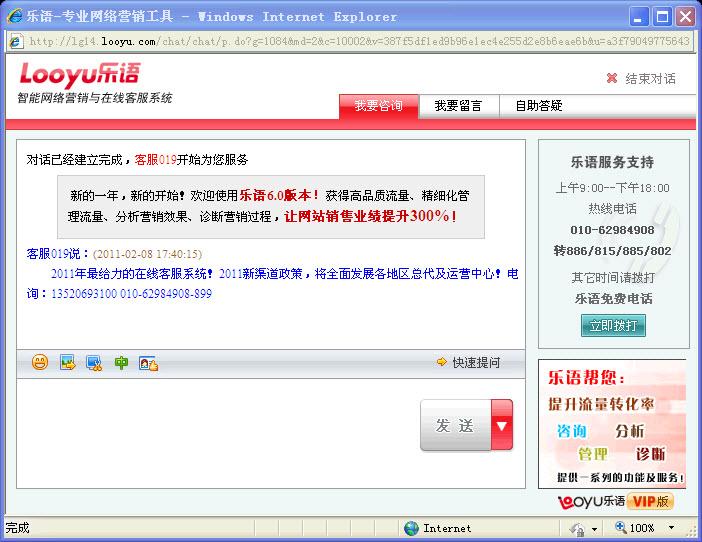702x542 pixels.
Task: Click the 客服019 red name link
Action: (x=156, y=160)
